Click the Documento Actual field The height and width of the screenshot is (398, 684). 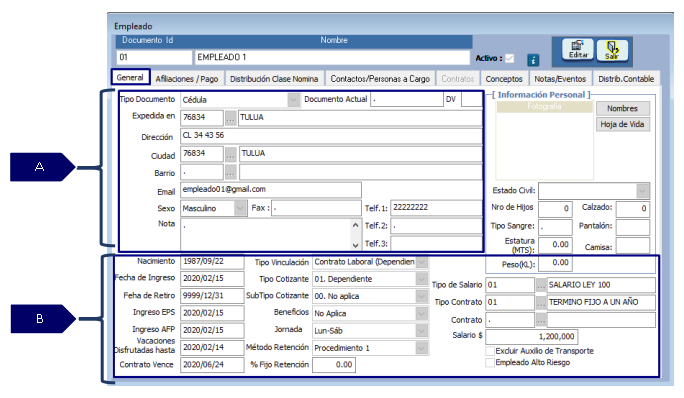coord(407,100)
